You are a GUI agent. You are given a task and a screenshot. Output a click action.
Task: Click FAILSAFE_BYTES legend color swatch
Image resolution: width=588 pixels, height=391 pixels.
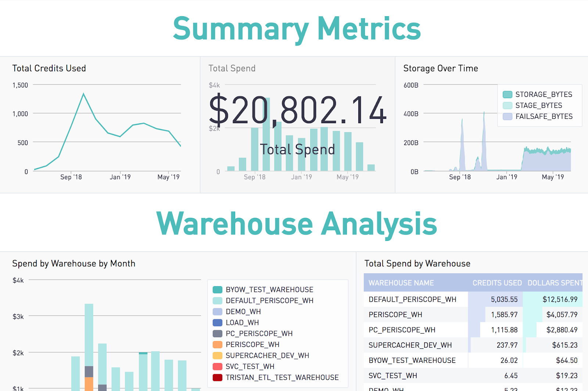pos(508,117)
